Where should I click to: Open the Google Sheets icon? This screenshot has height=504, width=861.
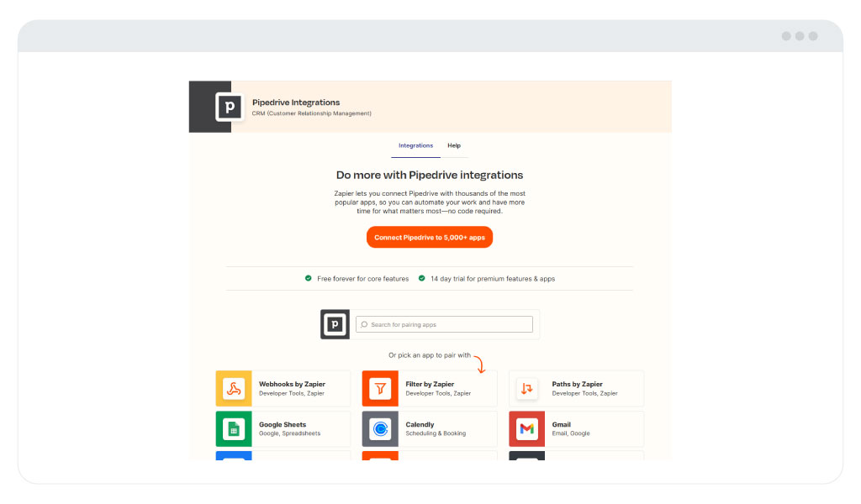[x=234, y=429]
